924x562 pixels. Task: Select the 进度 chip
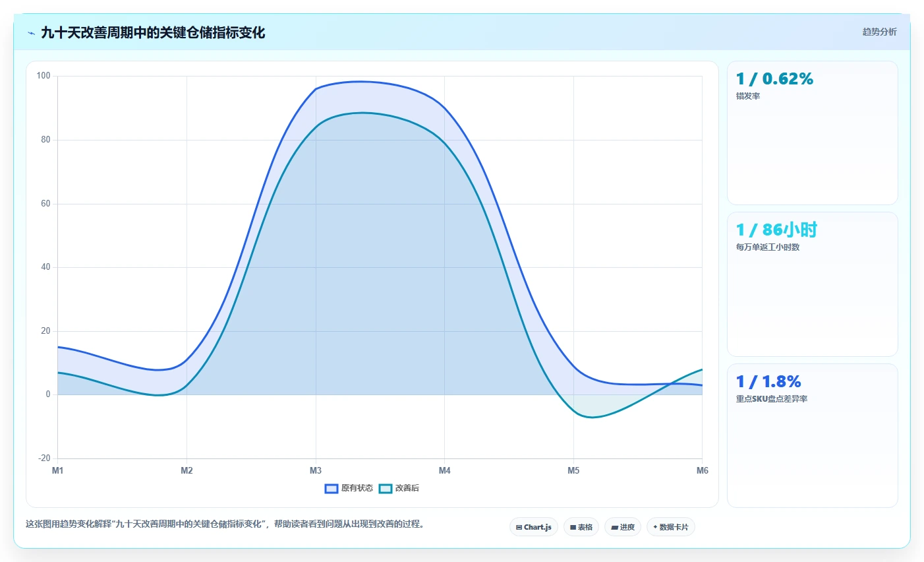tap(623, 527)
